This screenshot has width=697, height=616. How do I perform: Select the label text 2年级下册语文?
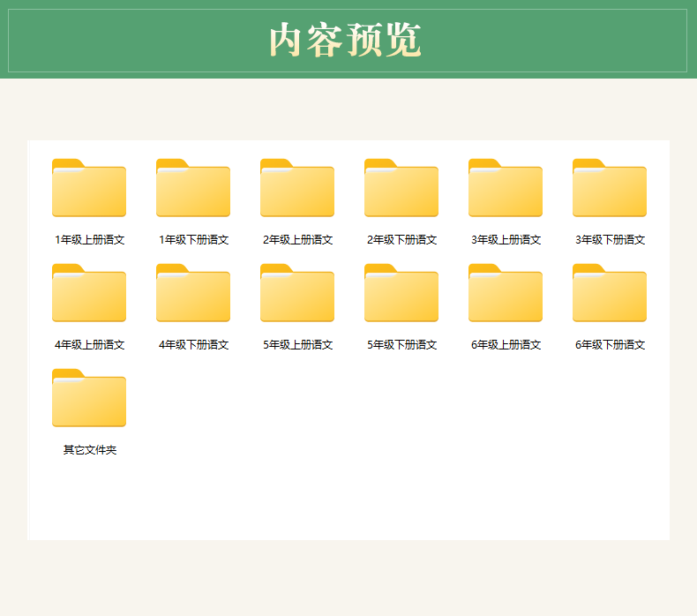click(x=401, y=240)
